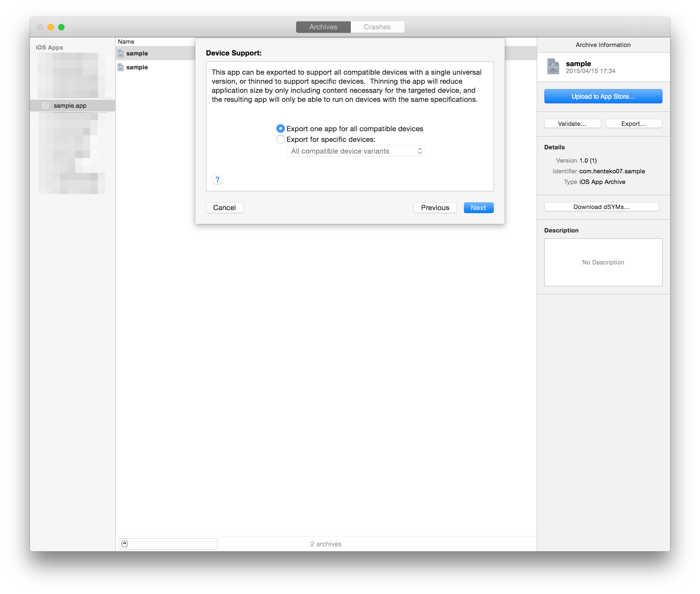This screenshot has height=594, width=700.
Task: Click the green zoom window button
Action: [x=61, y=27]
